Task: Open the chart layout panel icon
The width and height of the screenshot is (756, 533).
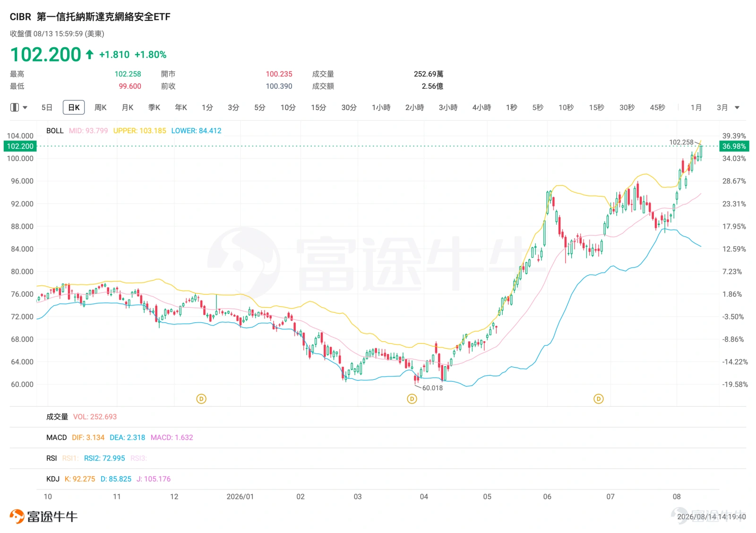Action: coord(15,108)
